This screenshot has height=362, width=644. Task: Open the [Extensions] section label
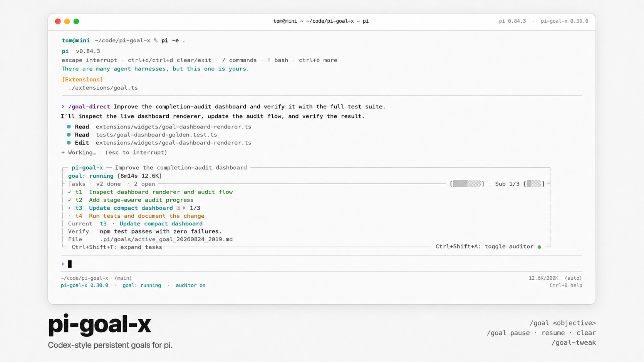[x=82, y=80]
